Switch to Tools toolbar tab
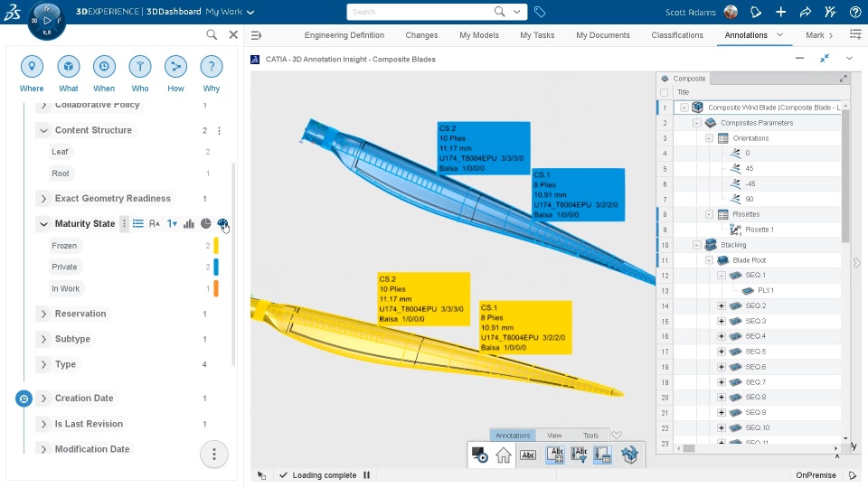This screenshot has height=488, width=868. pos(590,436)
